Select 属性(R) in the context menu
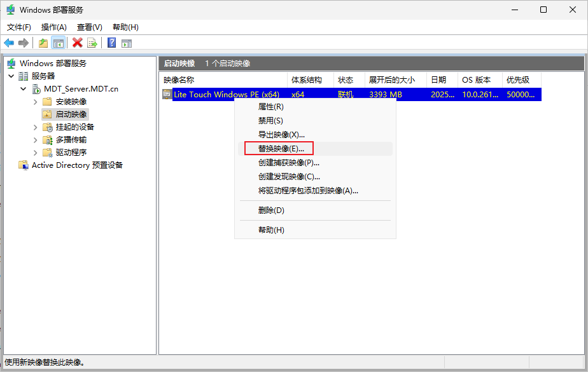Viewport: 588px width, 372px height. pos(270,107)
